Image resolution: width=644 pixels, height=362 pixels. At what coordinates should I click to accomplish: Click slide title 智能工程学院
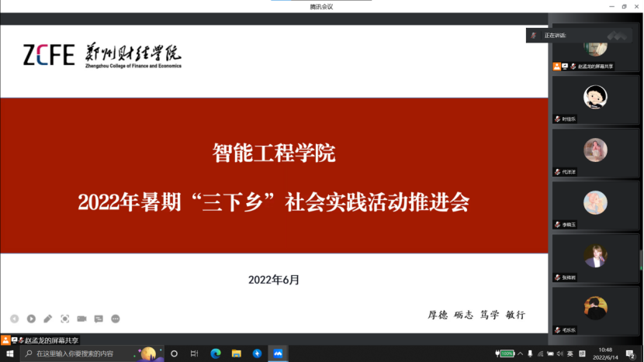pyautogui.click(x=274, y=153)
